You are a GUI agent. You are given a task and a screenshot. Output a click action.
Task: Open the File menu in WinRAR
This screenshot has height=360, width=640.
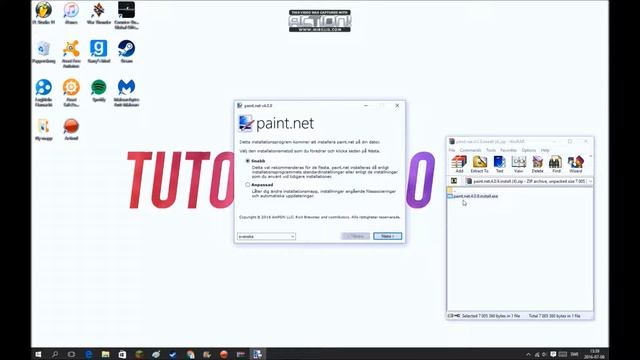[x=452, y=150]
